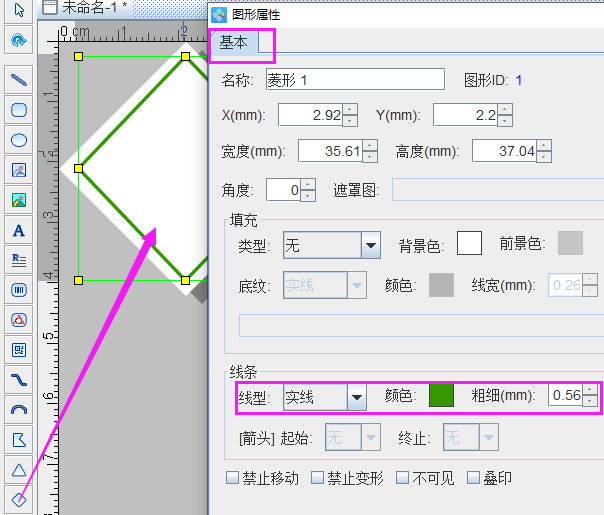Click the 遮罩图 field
This screenshot has height=515, width=604.
[498, 190]
